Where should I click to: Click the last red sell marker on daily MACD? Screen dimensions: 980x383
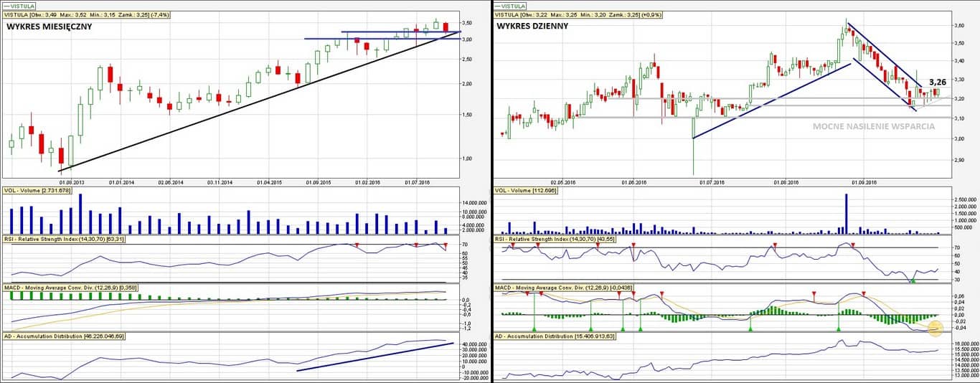[864, 294]
